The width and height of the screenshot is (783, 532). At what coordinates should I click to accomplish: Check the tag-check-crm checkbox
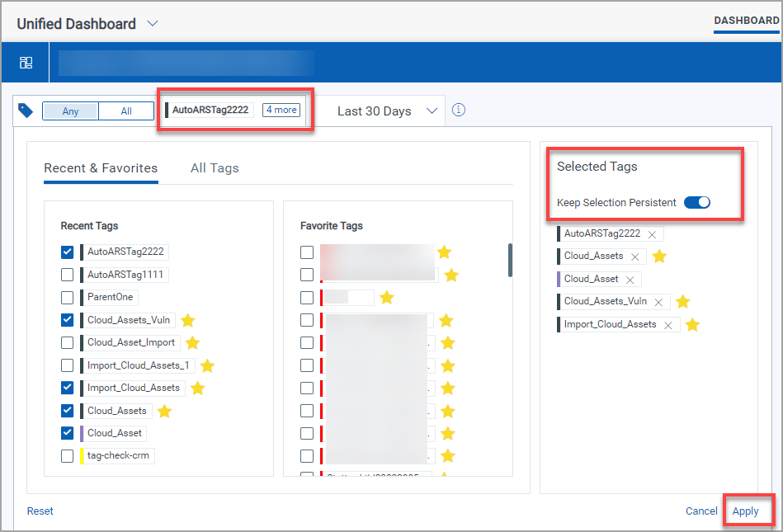[68, 455]
